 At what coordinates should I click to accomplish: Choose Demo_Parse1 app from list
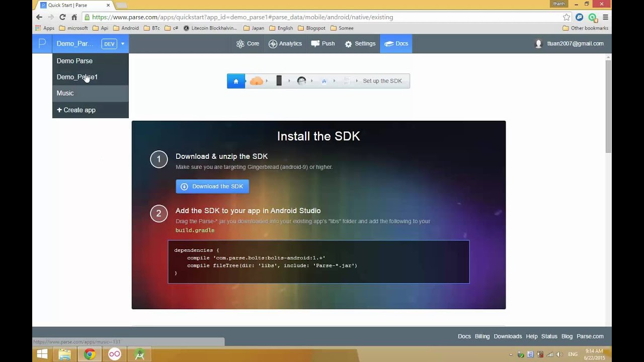coord(91,77)
